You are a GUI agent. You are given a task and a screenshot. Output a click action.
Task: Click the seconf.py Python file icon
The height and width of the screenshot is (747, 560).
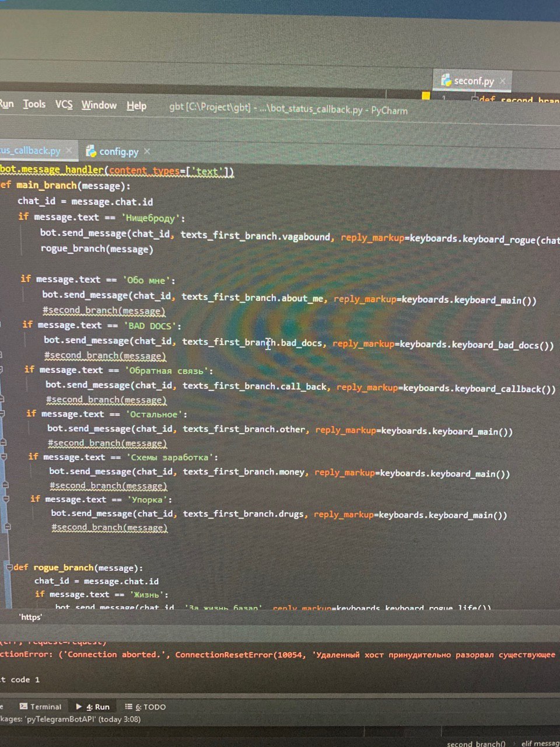click(x=446, y=81)
